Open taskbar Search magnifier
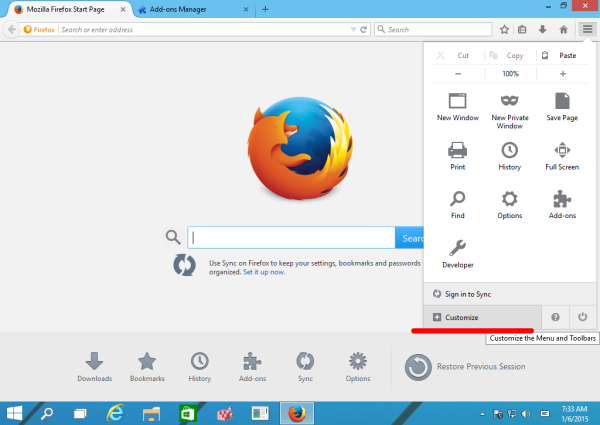 47,414
